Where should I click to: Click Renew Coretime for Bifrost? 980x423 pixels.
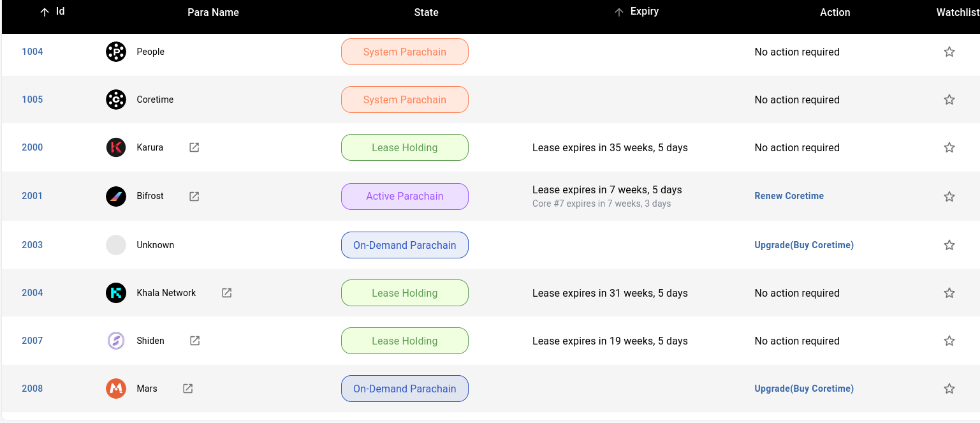789,196
